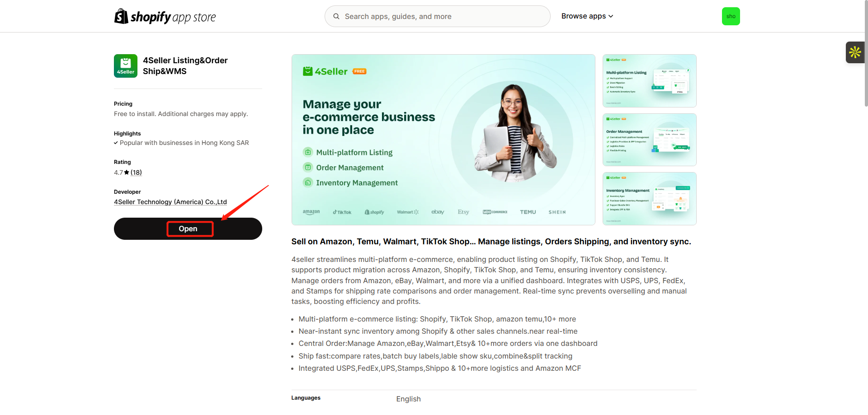This screenshot has width=868, height=415.
Task: View the Order Management thumbnail
Action: coord(649,140)
